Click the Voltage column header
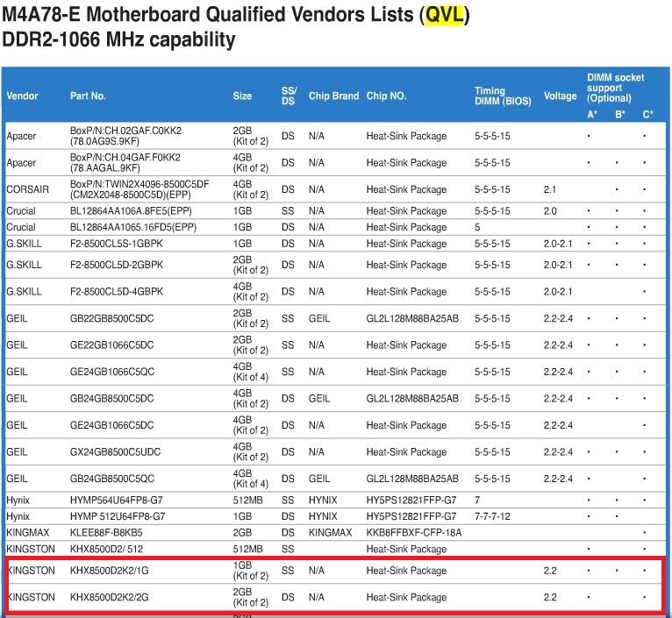This screenshot has width=672, height=618. point(560,96)
